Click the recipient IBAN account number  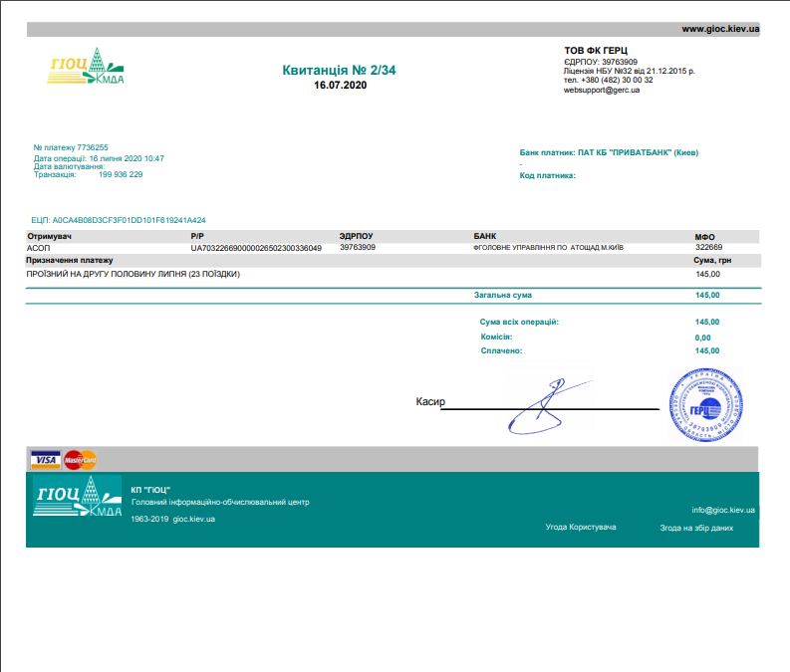point(256,248)
